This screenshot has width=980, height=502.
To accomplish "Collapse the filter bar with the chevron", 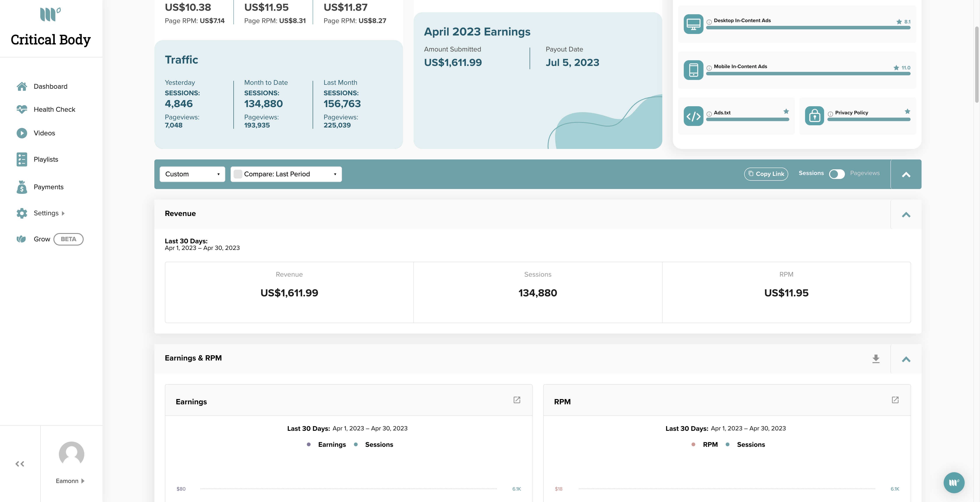I will coord(906,175).
